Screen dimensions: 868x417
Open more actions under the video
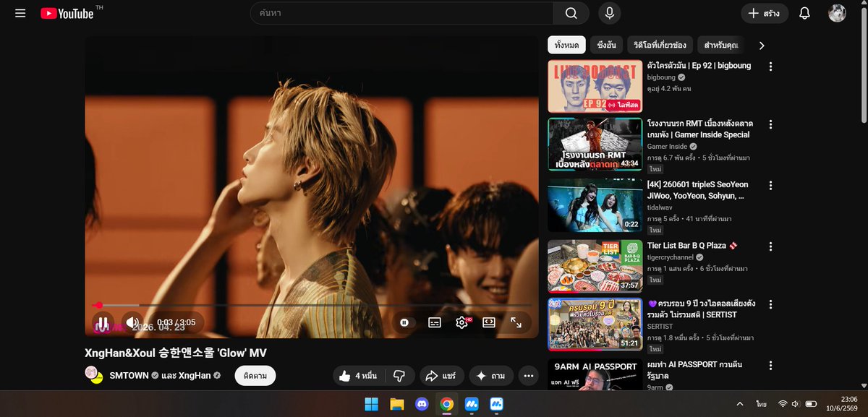tap(529, 376)
